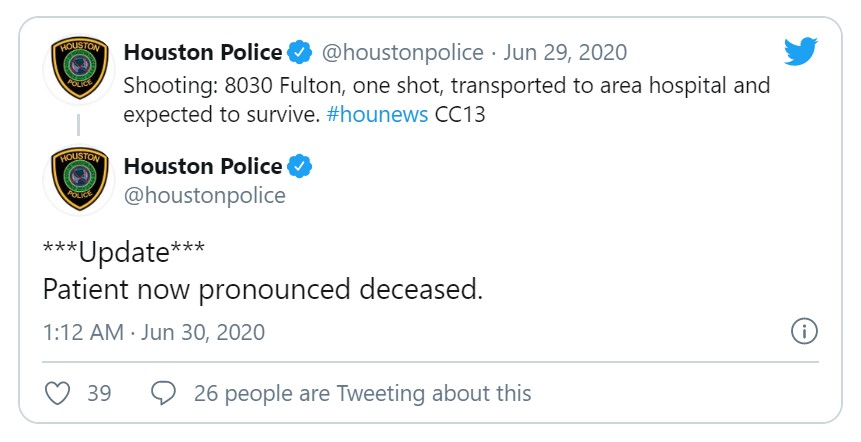Open Houston Police avatar in update tweet
861x442 pixels.
point(80,179)
